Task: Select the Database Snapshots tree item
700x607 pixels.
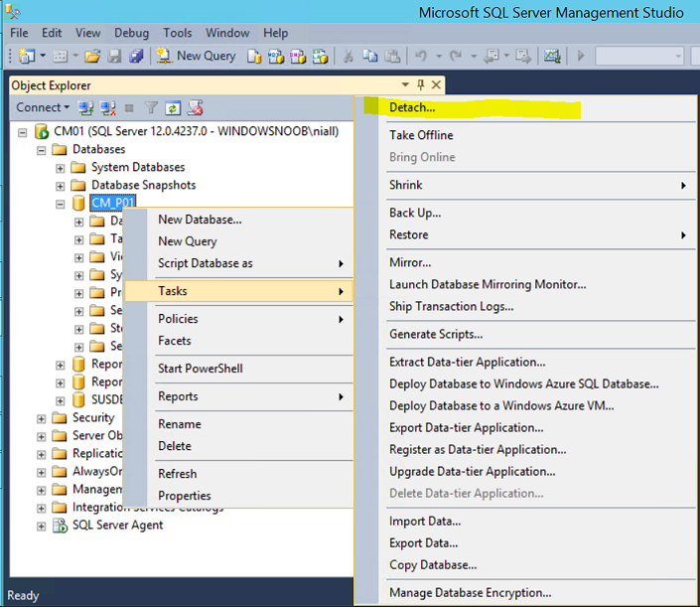Action: (x=143, y=185)
